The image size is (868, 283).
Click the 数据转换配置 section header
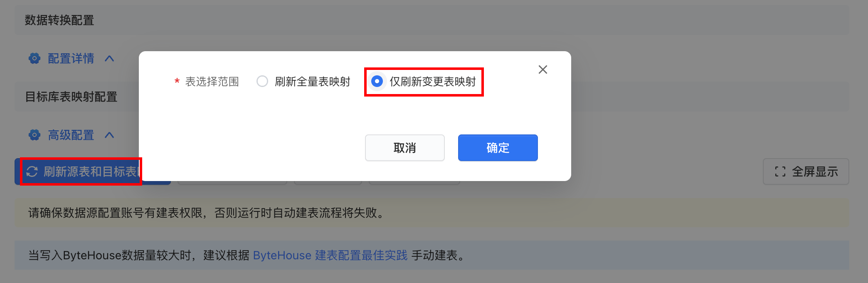(59, 20)
